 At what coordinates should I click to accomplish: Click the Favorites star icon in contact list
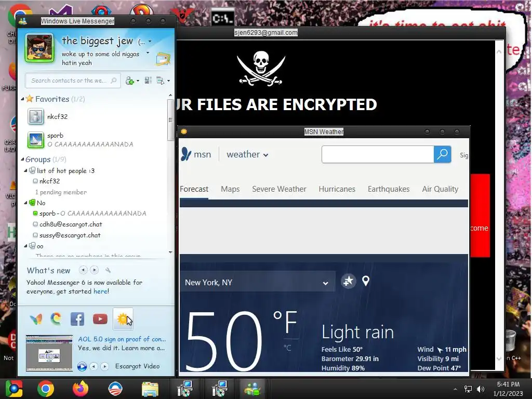pos(30,99)
